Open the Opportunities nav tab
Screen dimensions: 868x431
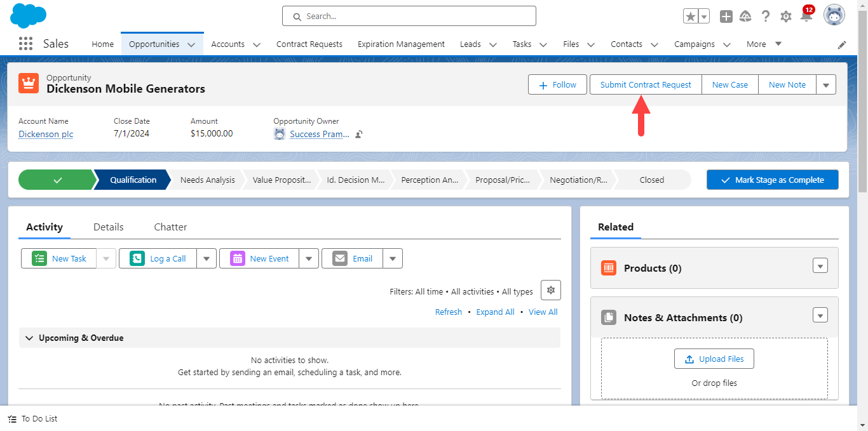click(154, 44)
